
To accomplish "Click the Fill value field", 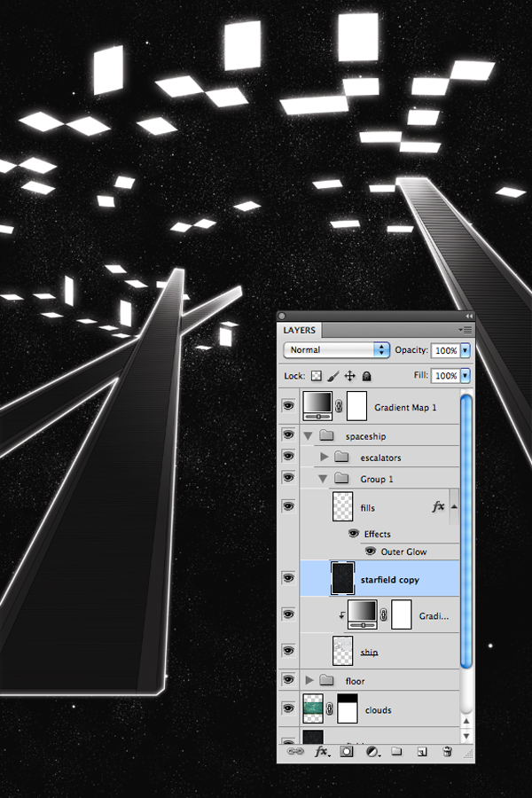I will pyautogui.click(x=445, y=376).
